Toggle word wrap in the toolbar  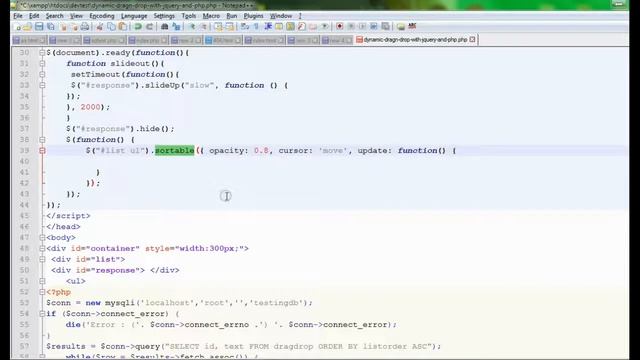tap(245, 27)
